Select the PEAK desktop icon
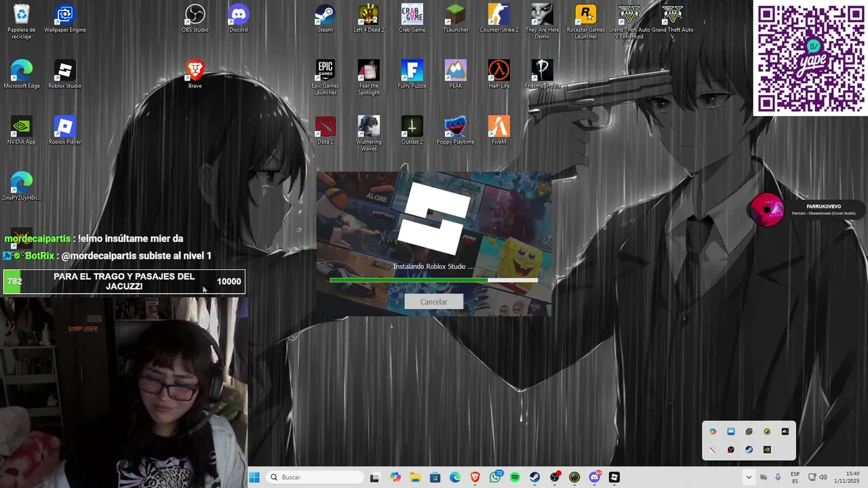 point(456,75)
